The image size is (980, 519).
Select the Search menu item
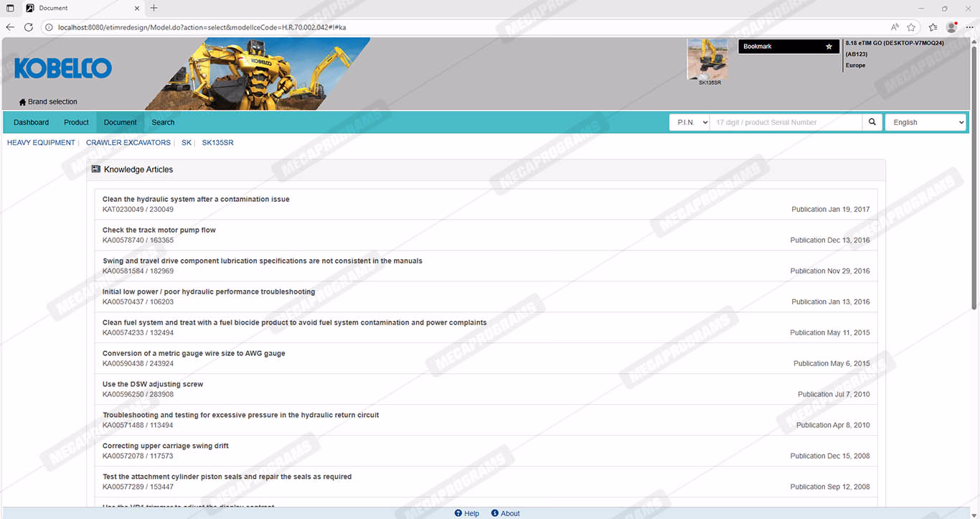[x=163, y=122]
